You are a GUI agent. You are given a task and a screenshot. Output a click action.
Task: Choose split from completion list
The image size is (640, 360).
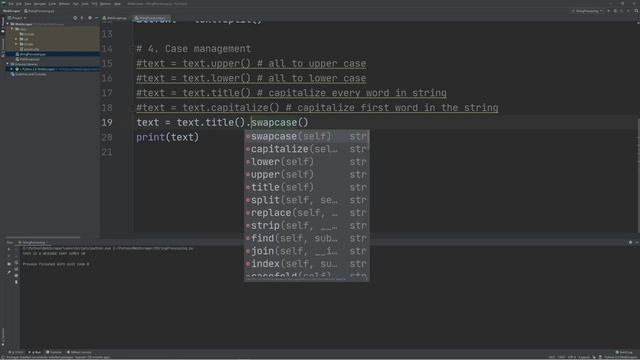307,200
